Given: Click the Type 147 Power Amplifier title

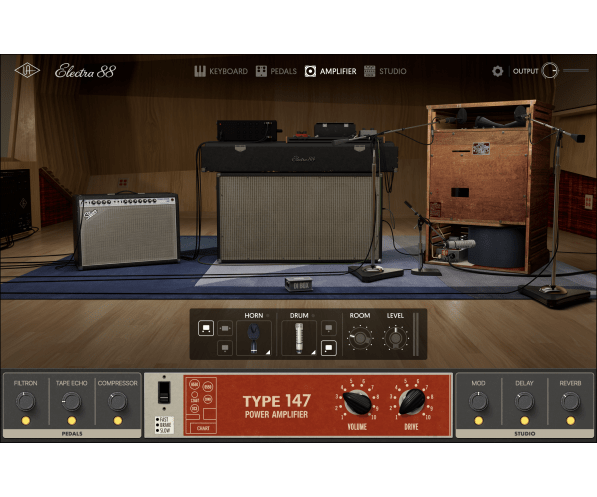Looking at the screenshot, I should 277,406.
